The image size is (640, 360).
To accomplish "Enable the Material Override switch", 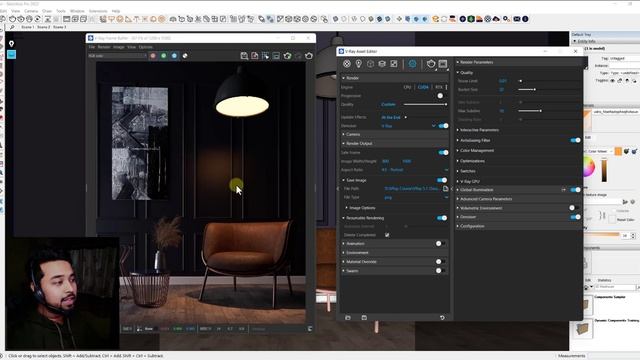I will coord(440,262).
